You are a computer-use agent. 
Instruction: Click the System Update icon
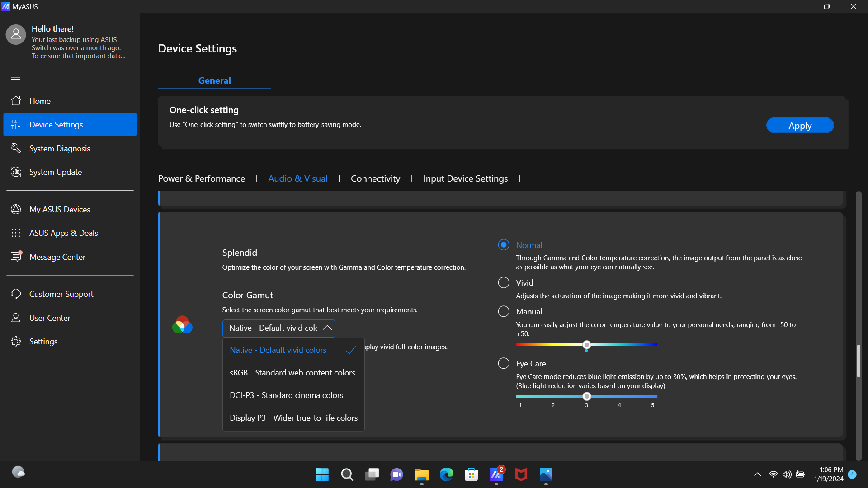tap(16, 172)
